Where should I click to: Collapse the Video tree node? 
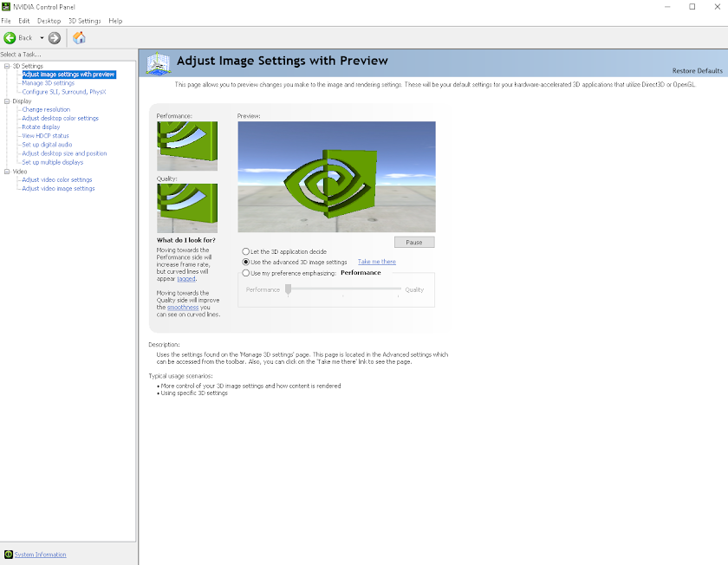(7, 172)
